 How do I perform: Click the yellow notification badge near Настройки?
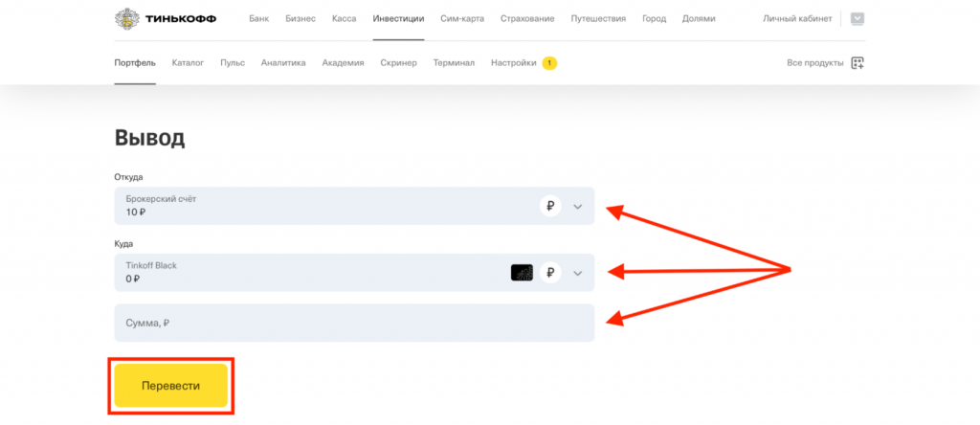tap(549, 63)
